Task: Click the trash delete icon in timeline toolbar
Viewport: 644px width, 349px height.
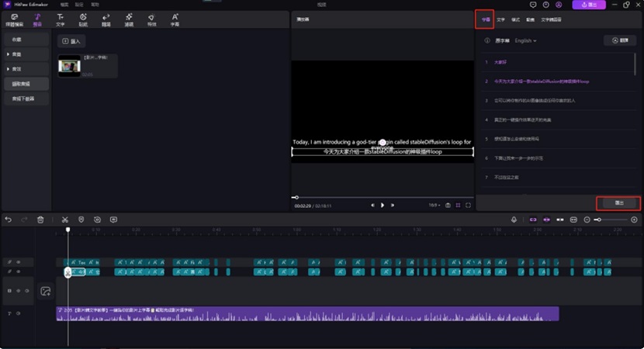Action: 40,219
